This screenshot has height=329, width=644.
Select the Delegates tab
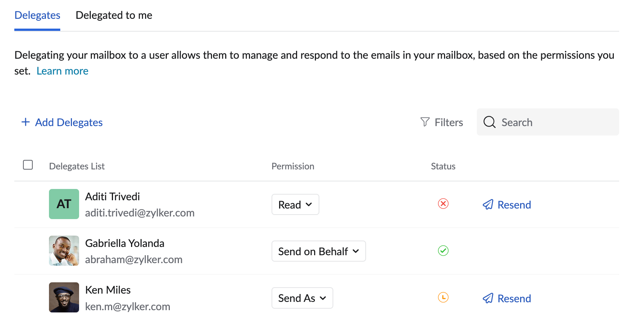point(37,15)
